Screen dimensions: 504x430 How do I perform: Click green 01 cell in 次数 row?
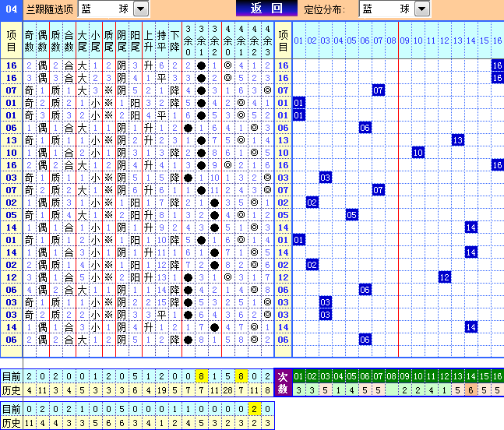[298, 376]
